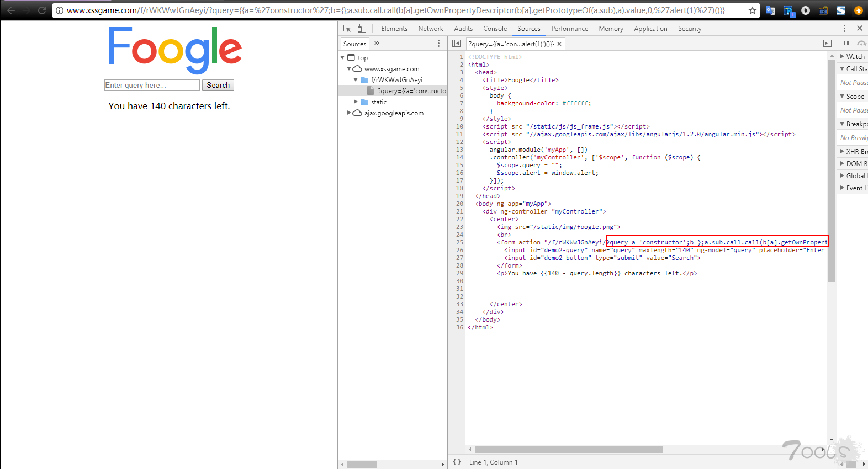Close the ?query= editor file tab

pyautogui.click(x=559, y=44)
